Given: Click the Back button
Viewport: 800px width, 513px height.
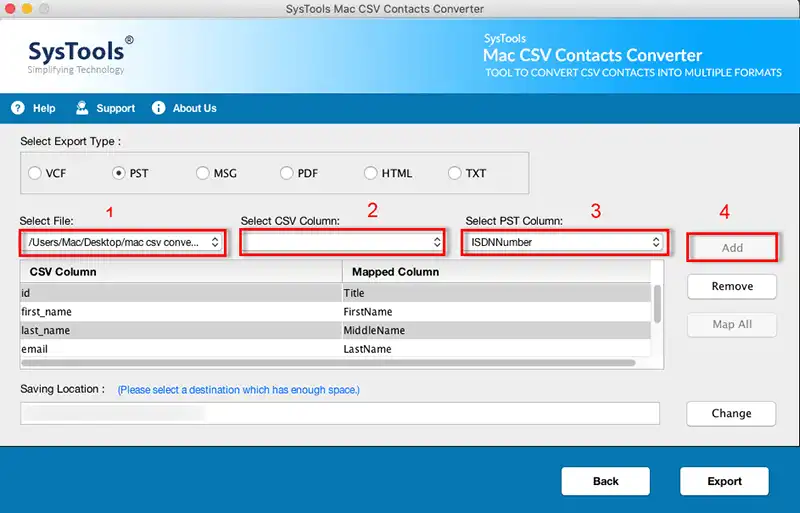Looking at the screenshot, I should 606,481.
